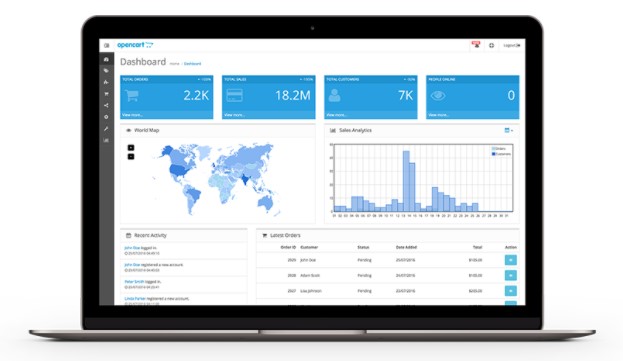The width and height of the screenshot is (623, 361).
Task: View more on Total Customers tile
Action: pyautogui.click(x=337, y=115)
